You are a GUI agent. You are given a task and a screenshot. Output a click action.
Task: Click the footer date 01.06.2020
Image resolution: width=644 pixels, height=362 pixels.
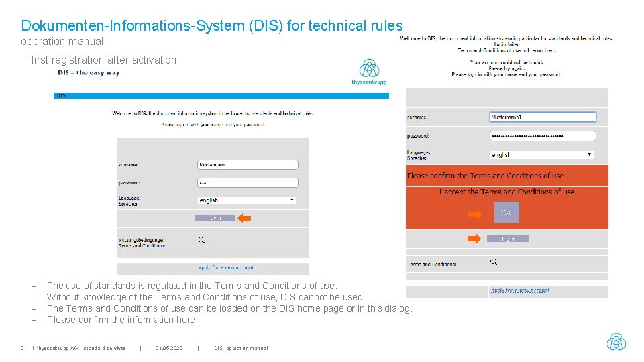(169, 348)
